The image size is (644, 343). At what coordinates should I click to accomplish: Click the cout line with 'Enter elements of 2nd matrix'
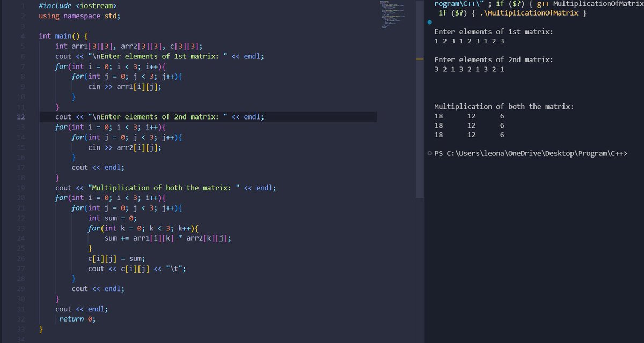pos(159,117)
